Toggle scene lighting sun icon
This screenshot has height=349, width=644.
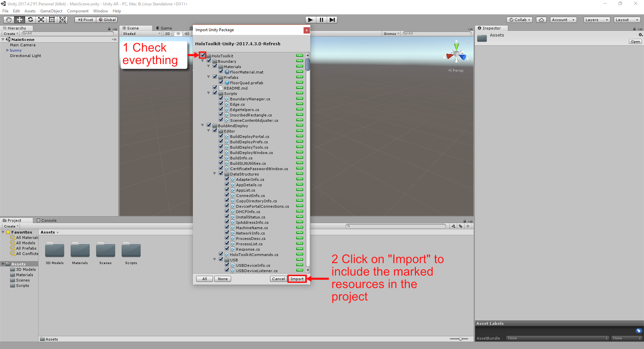[x=178, y=34]
